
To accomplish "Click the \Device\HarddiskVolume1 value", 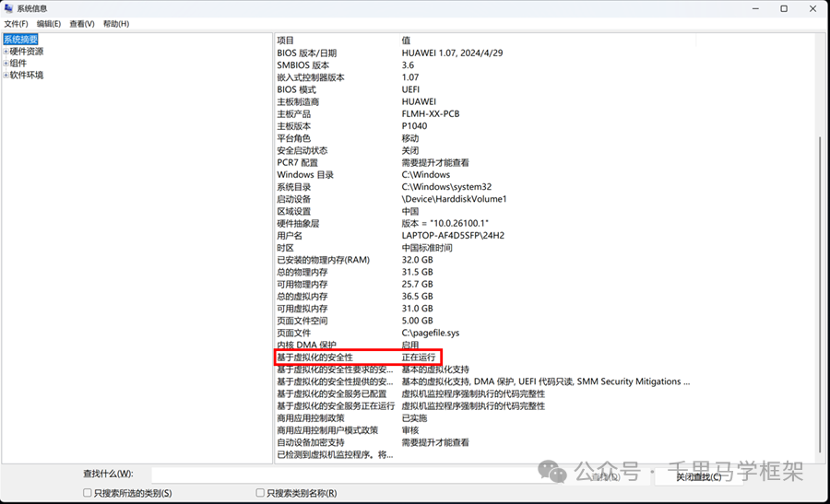I will [x=454, y=199].
